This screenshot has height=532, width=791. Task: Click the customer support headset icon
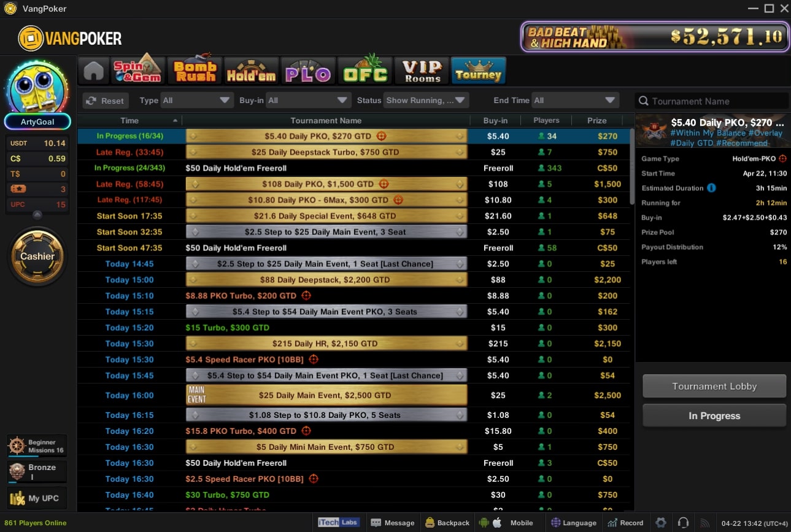click(682, 523)
